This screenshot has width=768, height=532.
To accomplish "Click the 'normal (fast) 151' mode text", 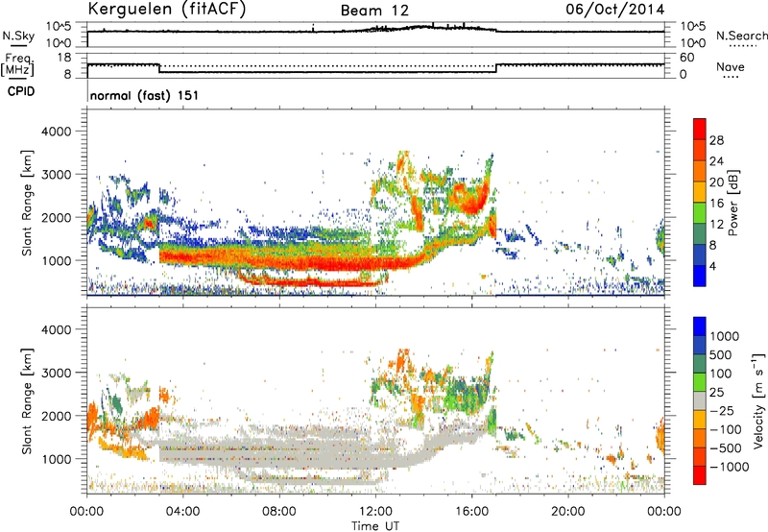I will pyautogui.click(x=145, y=95).
